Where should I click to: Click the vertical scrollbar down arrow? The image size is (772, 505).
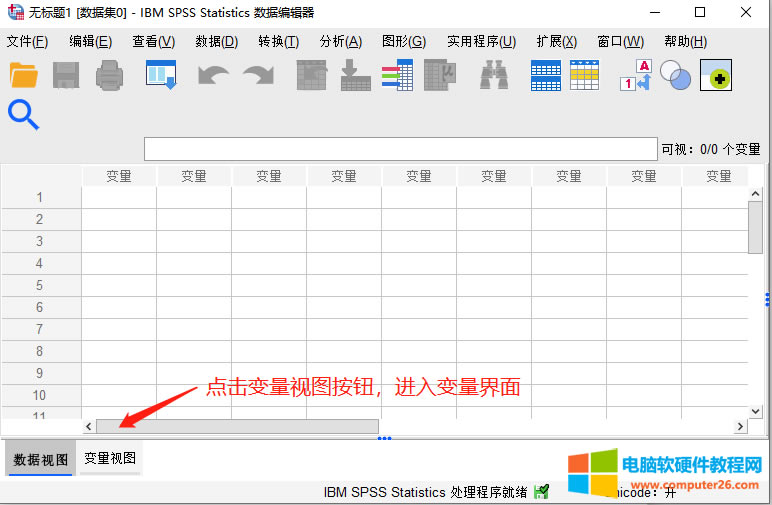click(x=755, y=411)
